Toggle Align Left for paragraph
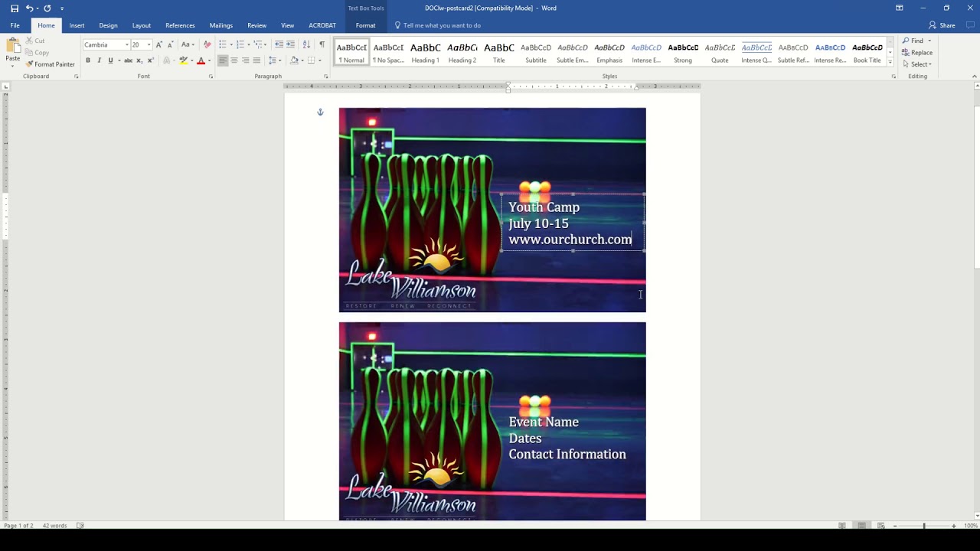The height and width of the screenshot is (551, 980). point(223,60)
